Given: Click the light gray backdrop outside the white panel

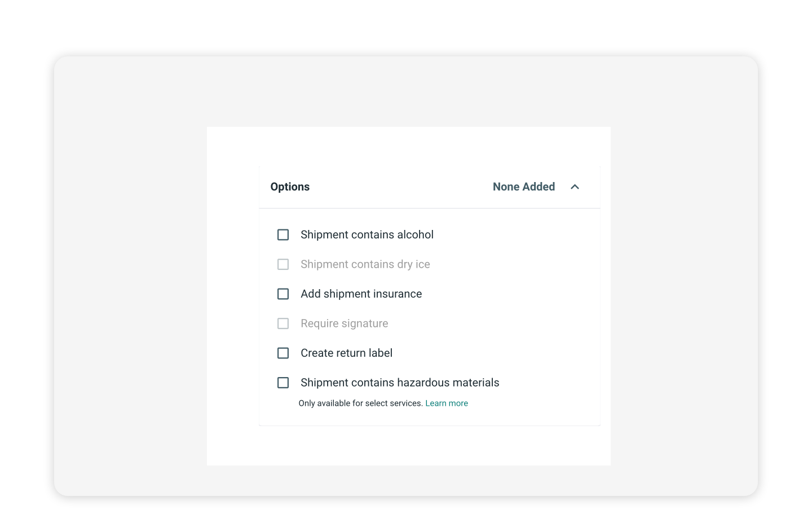Looking at the screenshot, I should coord(130,282).
